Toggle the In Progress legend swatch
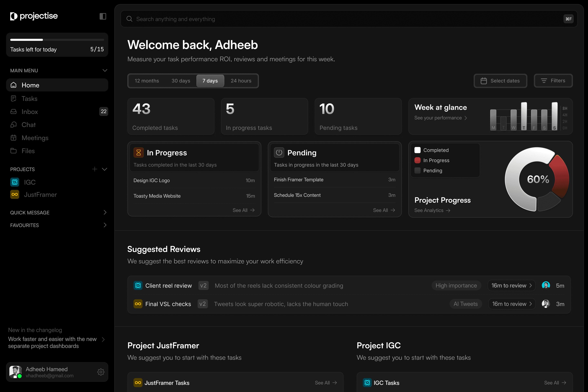The image size is (588, 392). [x=418, y=160]
